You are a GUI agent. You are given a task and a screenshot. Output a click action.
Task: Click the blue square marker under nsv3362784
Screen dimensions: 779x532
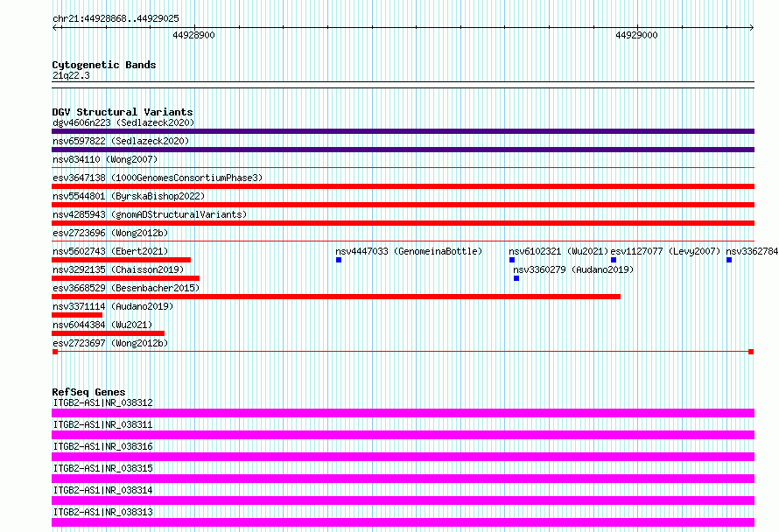point(729,260)
